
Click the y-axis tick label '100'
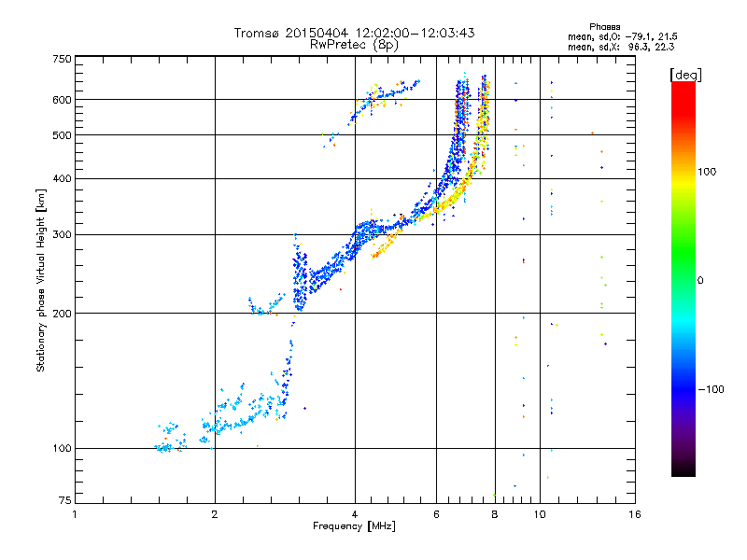[x=62, y=448]
